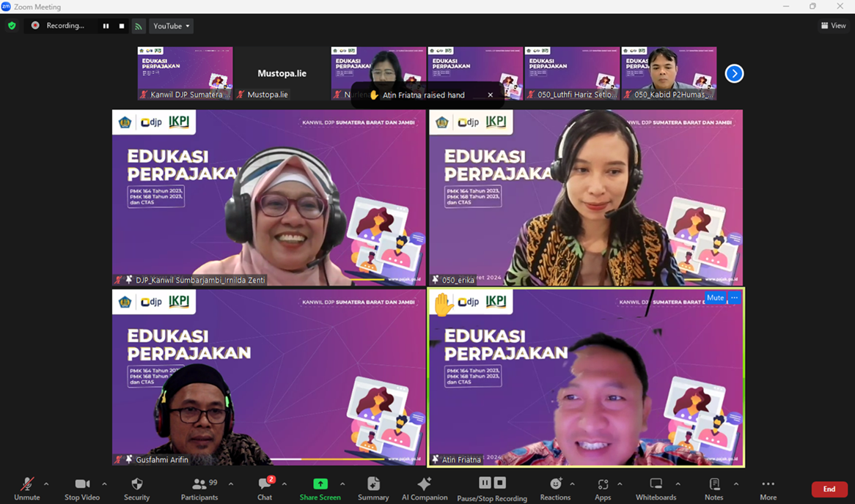Open the Participants panel
The height and width of the screenshot is (504, 855).
click(x=199, y=484)
